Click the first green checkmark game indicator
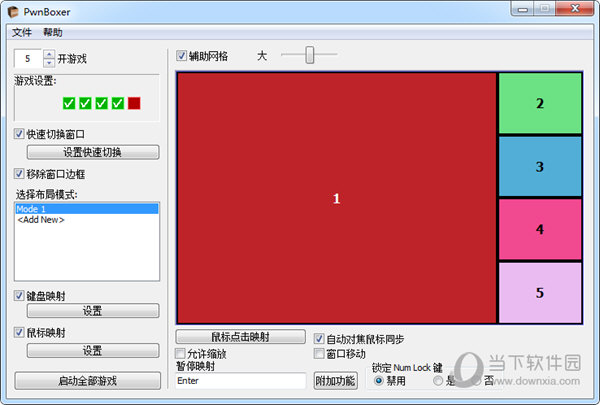 69,103
